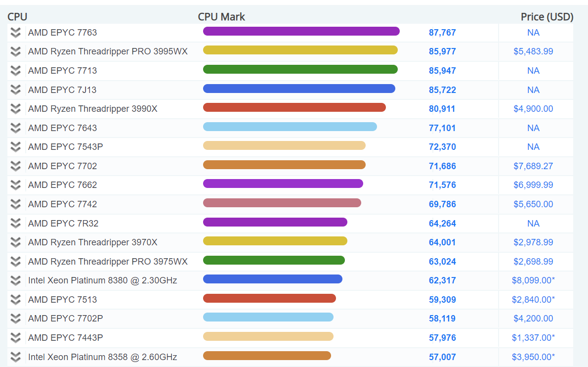This screenshot has width=588, height=367.
Task: Click chevron icon beside AMD EPYC 7443P
Action: coord(16,338)
